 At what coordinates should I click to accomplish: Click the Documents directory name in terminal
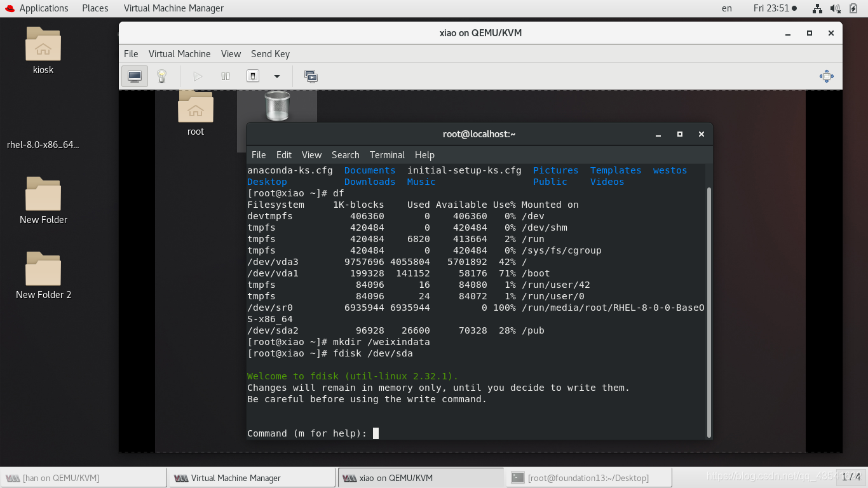pyautogui.click(x=370, y=170)
